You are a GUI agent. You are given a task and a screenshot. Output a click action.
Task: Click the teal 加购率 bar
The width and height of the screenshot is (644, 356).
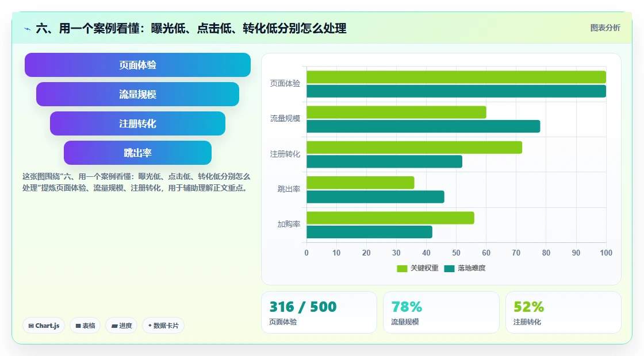click(x=369, y=232)
